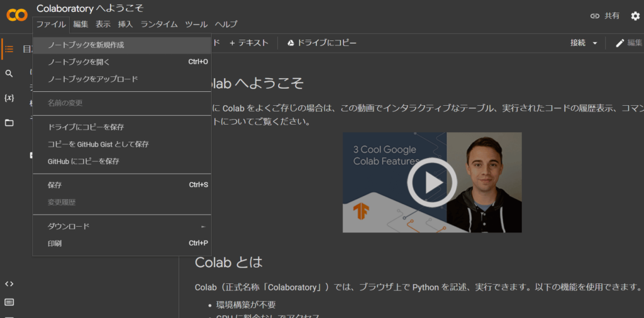
Task: Select GitHub にコピーを保存 menu item
Action: pos(122,161)
